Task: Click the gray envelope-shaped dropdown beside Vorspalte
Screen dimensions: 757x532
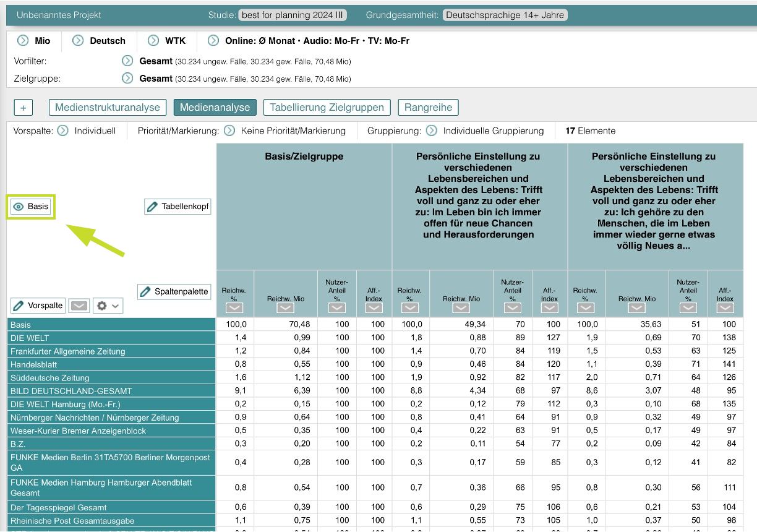Action: (x=79, y=306)
